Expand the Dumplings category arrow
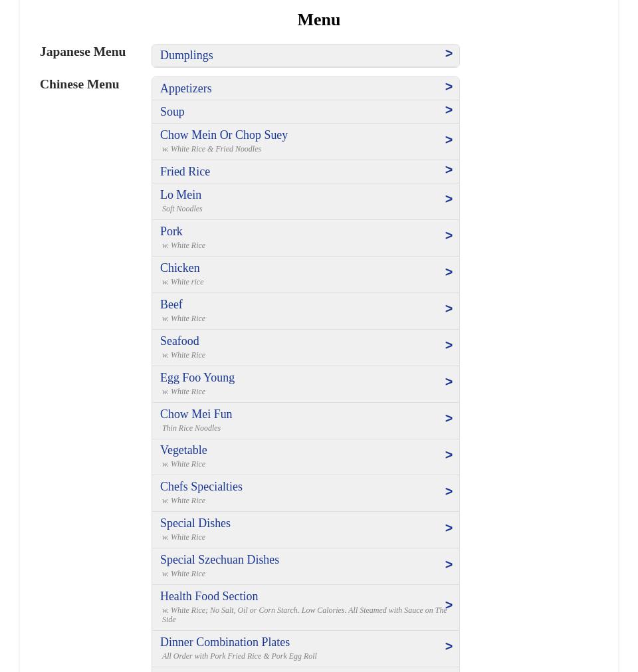Image resolution: width=638 pixels, height=672 pixels. coord(449,54)
